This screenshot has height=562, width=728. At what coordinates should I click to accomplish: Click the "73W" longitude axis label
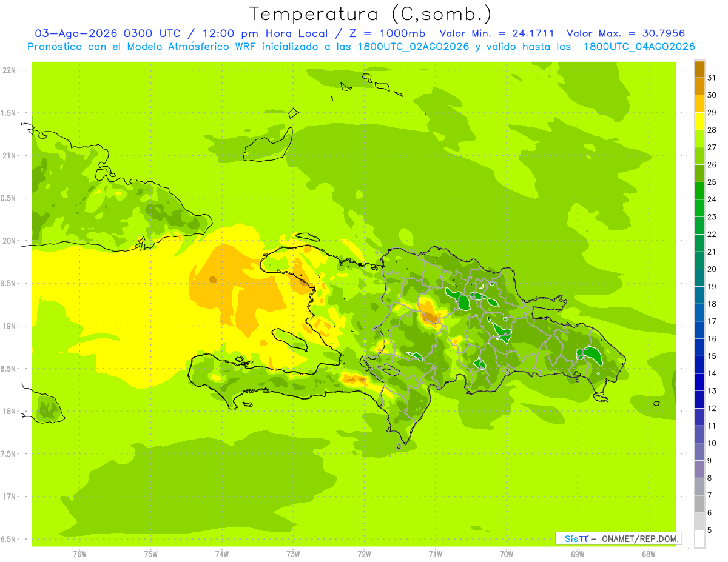[293, 554]
